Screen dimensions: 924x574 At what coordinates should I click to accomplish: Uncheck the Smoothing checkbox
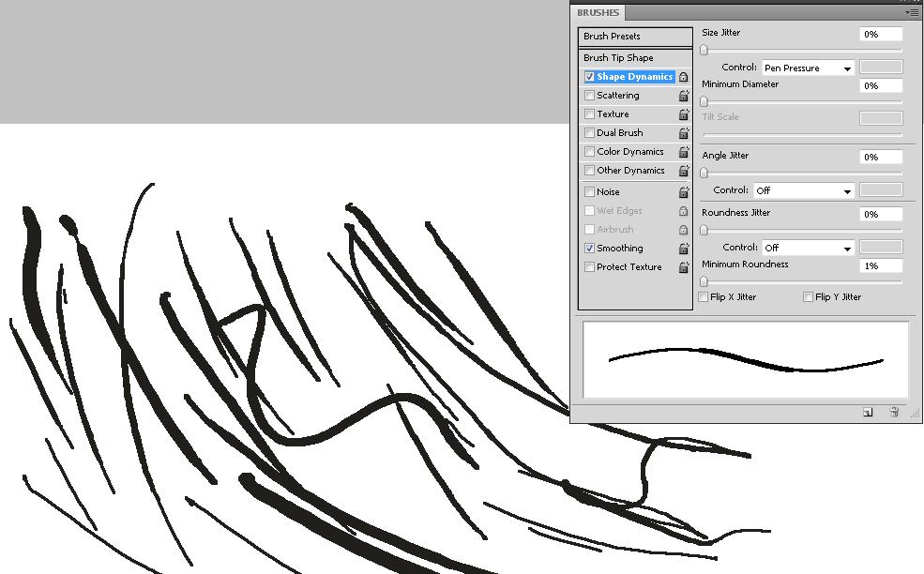click(589, 249)
